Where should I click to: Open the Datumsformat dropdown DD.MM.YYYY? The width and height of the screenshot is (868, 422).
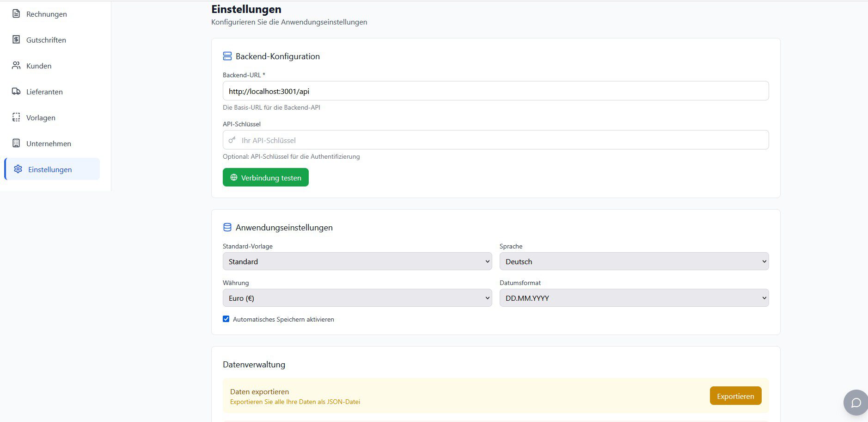coord(634,298)
